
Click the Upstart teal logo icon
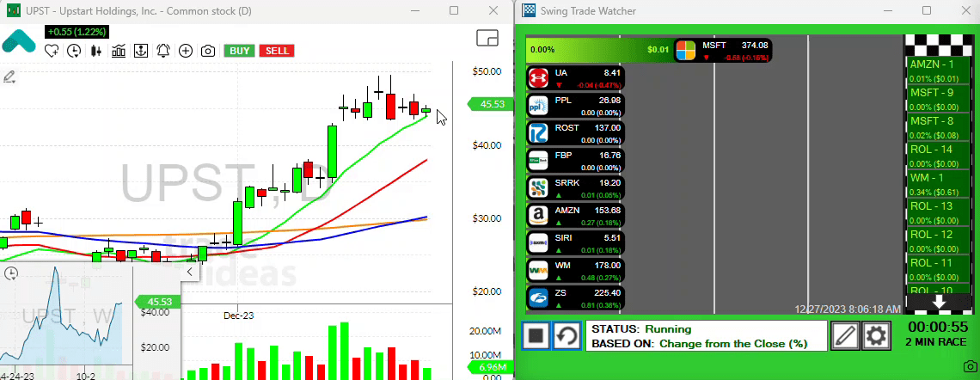click(19, 41)
